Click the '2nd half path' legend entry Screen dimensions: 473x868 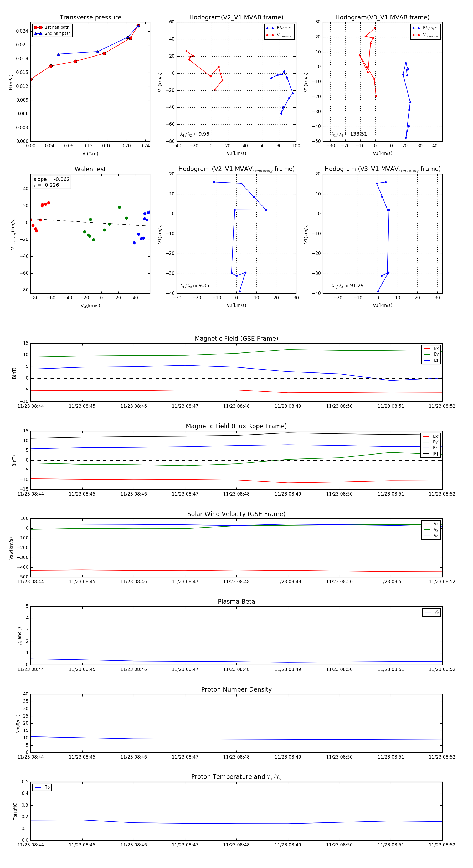(52, 33)
